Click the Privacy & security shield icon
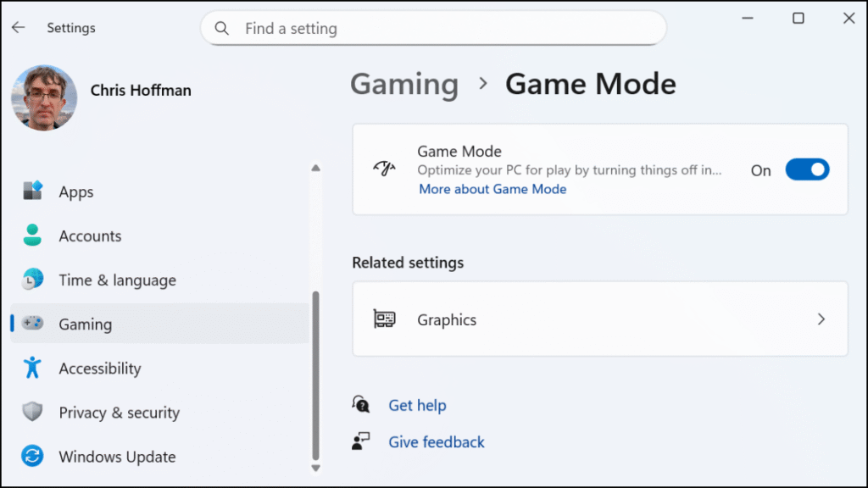The image size is (868, 488). tap(32, 412)
